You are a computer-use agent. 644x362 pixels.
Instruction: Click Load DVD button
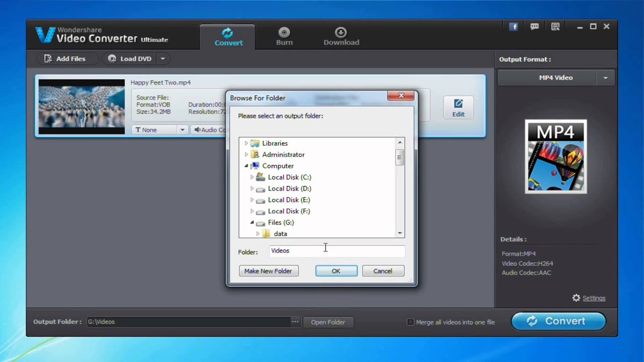click(x=130, y=59)
